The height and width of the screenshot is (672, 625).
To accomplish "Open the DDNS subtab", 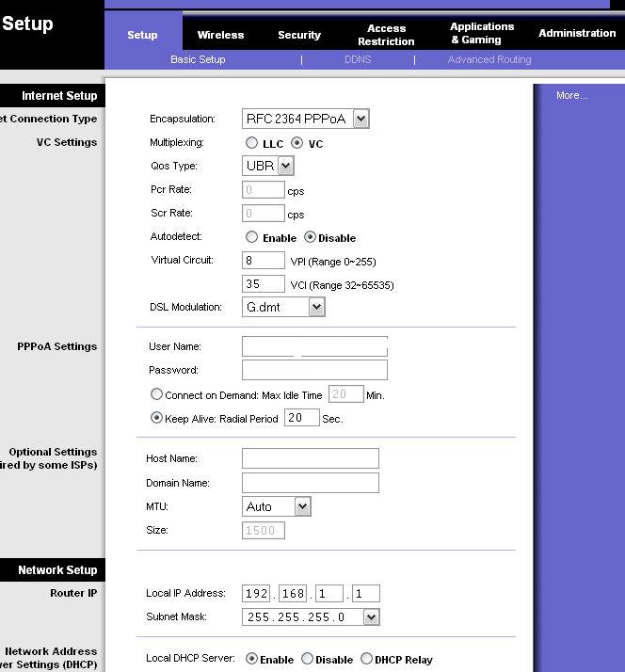I will pyautogui.click(x=358, y=59).
